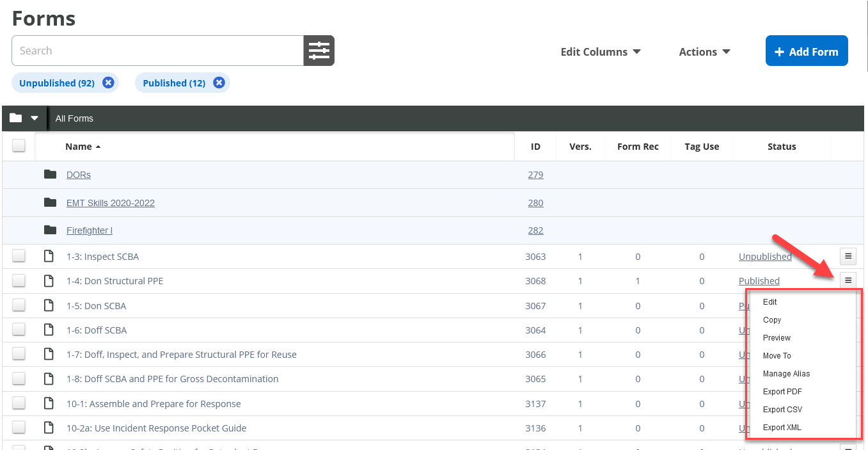
Task: Click the select-all checkbox in the table header
Action: 19,145
